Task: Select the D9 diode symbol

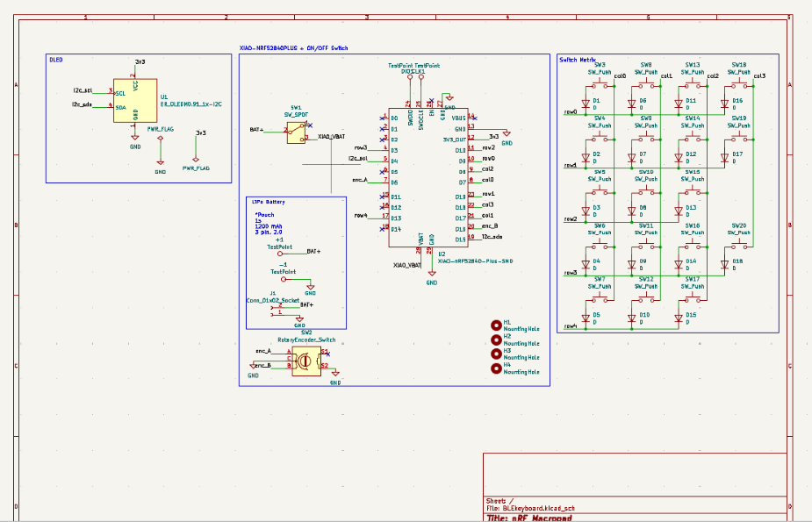Action: coord(632,265)
